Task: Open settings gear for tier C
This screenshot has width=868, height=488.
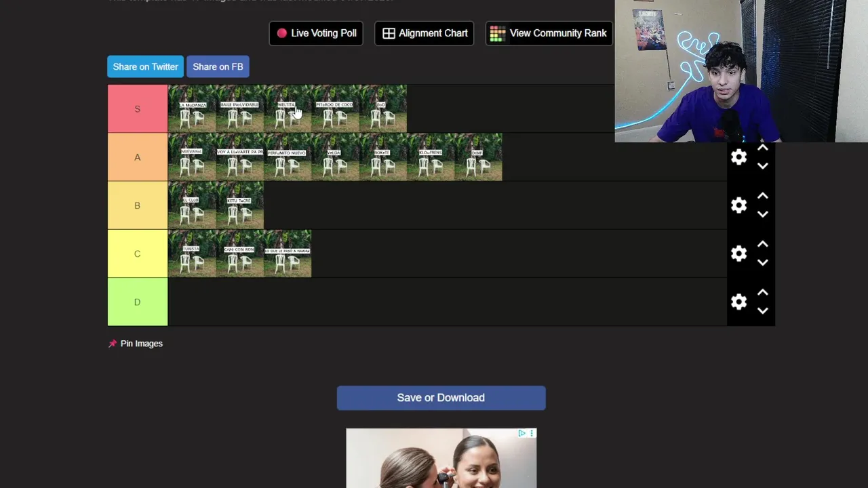Action: click(738, 253)
